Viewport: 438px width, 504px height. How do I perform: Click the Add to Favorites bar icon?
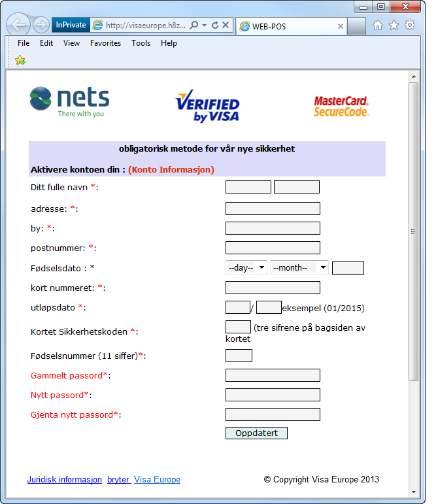tap(20, 60)
